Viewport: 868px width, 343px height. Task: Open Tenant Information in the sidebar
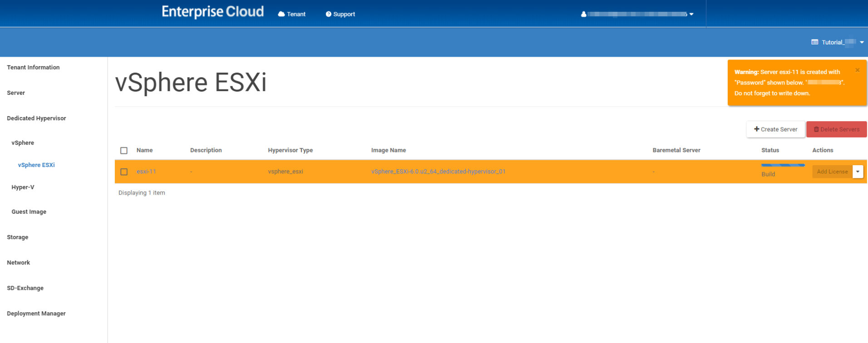tap(33, 67)
